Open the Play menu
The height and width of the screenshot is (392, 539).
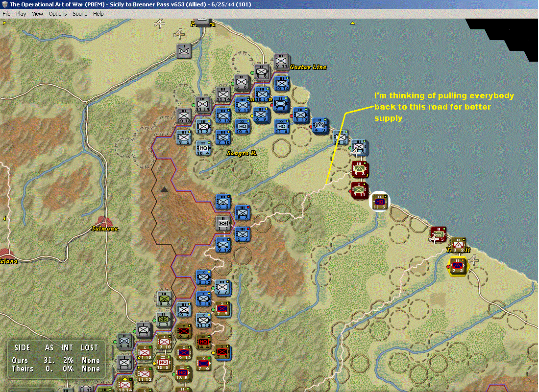point(21,14)
